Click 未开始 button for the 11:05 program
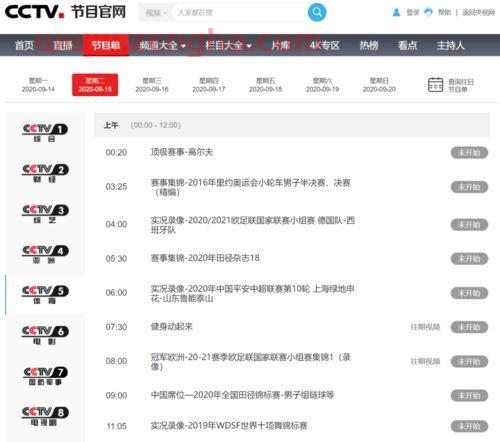 [x=469, y=426]
